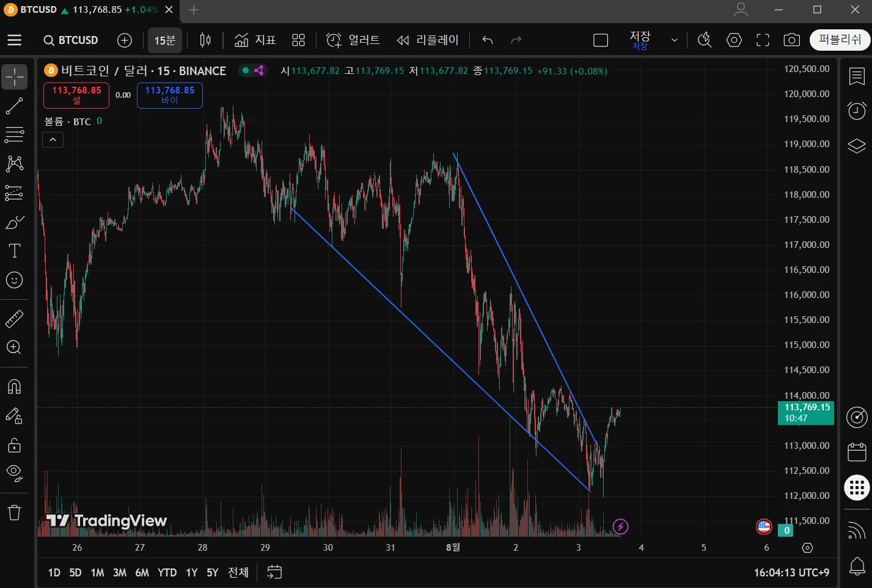This screenshot has height=588, width=872.
Task: Switch to the 1M time range
Action: click(x=97, y=572)
